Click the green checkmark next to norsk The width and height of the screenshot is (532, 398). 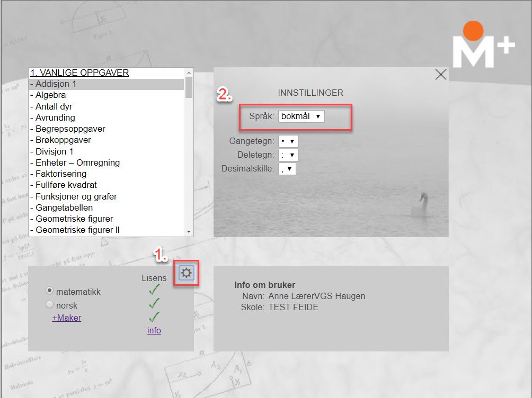coord(154,303)
